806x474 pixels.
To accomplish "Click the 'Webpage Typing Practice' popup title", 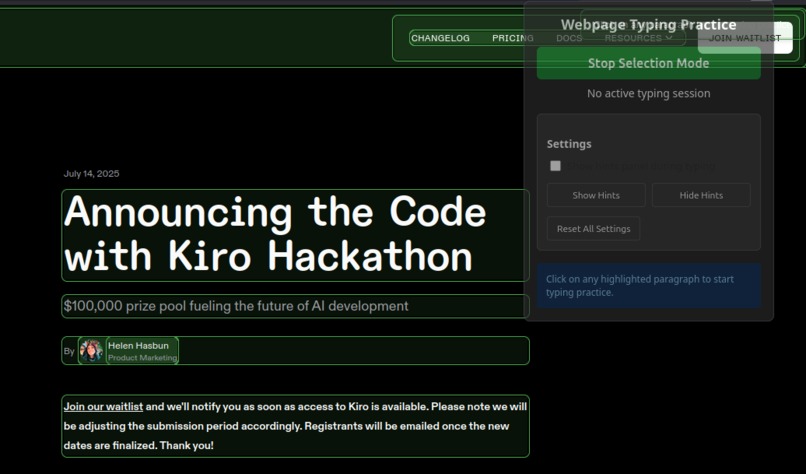I will 649,25.
